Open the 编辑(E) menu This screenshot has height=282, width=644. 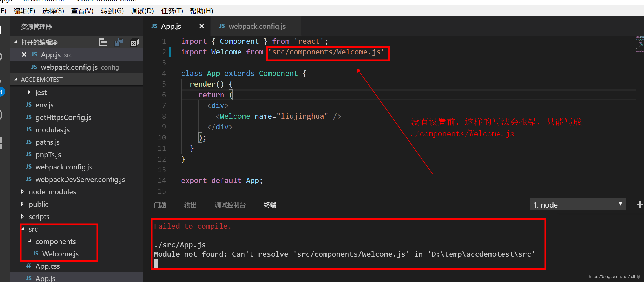[24, 11]
